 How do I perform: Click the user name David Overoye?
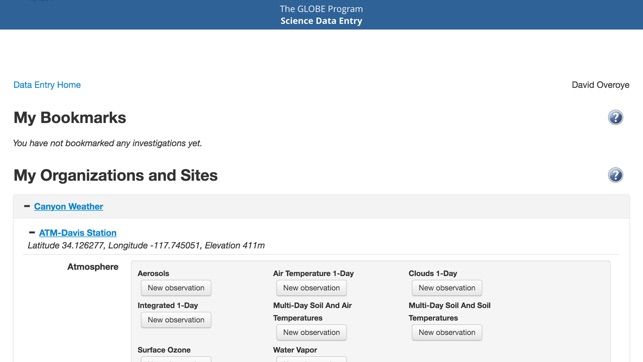click(x=600, y=85)
